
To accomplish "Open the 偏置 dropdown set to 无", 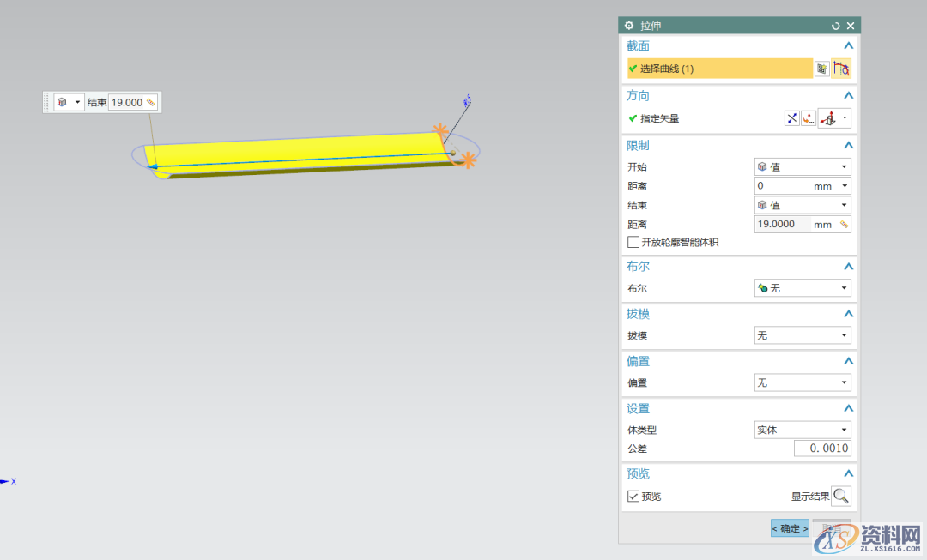I will (x=802, y=382).
